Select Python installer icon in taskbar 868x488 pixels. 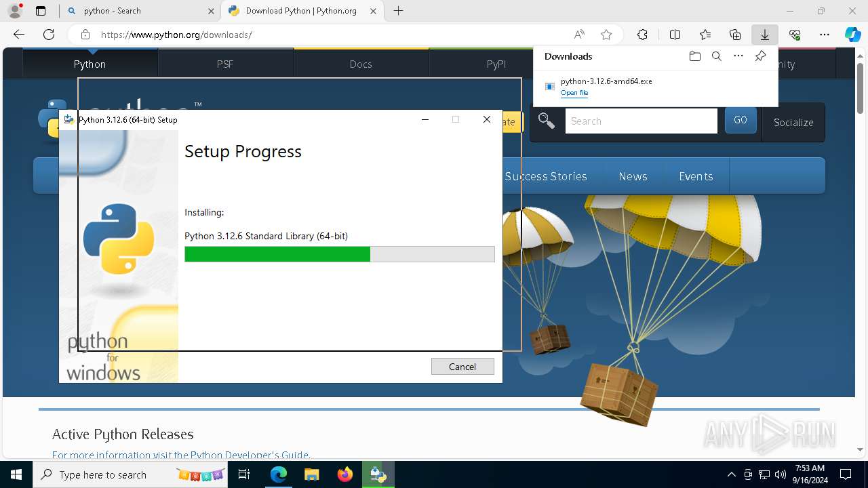click(378, 474)
